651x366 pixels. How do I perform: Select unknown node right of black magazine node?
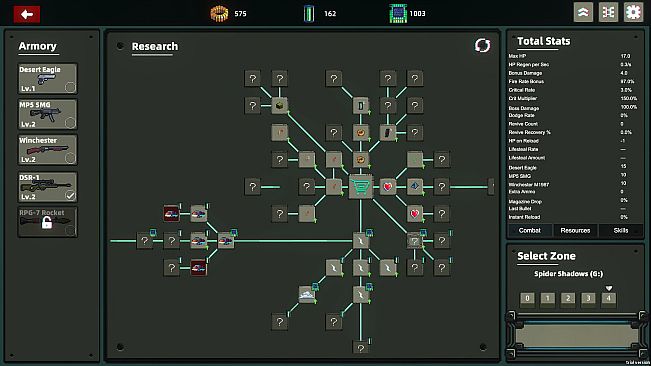[x=415, y=133]
